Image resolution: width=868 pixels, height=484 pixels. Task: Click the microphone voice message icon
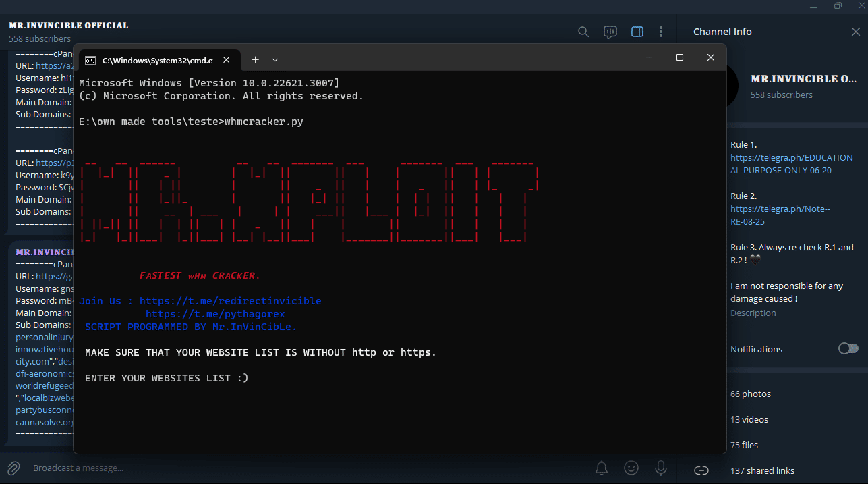tap(661, 468)
